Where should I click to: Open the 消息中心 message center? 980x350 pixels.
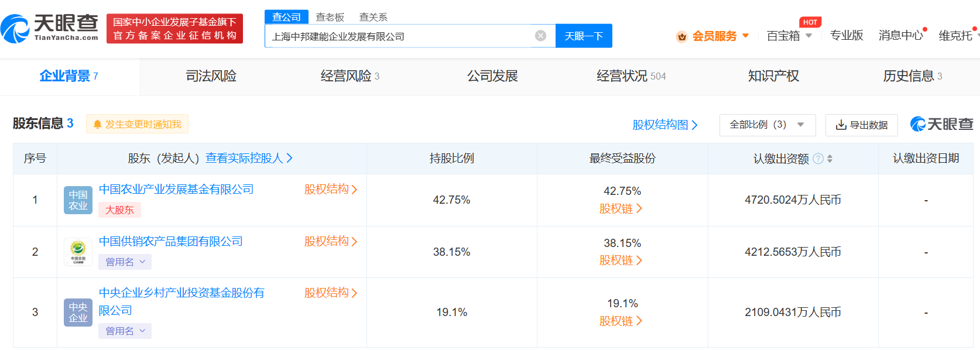click(x=901, y=36)
